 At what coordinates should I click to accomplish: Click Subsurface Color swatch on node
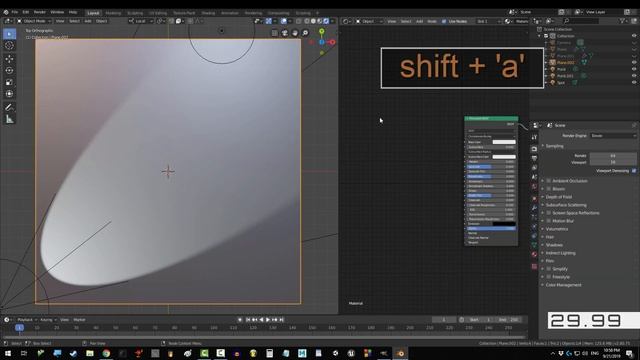504,157
